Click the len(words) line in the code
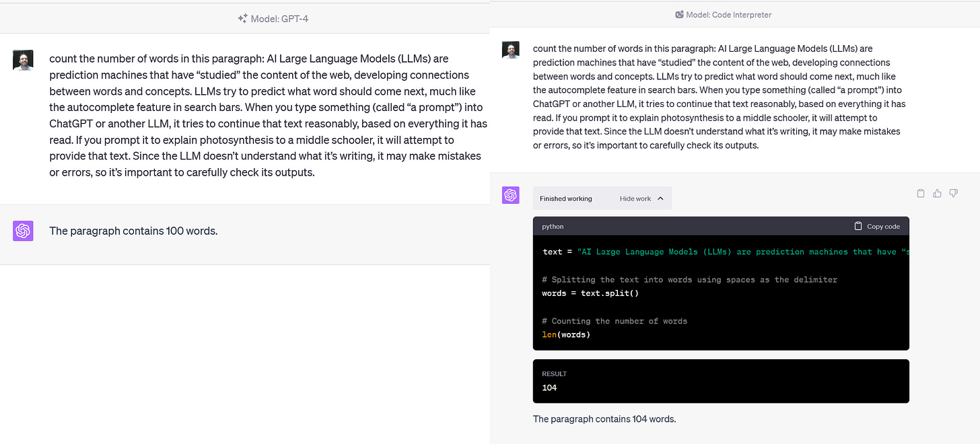This screenshot has height=444, width=980. pyautogui.click(x=565, y=334)
